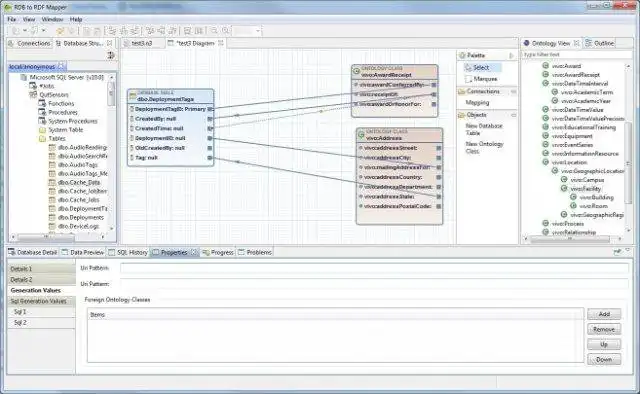This screenshot has width=640, height=394.
Task: Select the QutSensors database node
Action: (x=49, y=95)
